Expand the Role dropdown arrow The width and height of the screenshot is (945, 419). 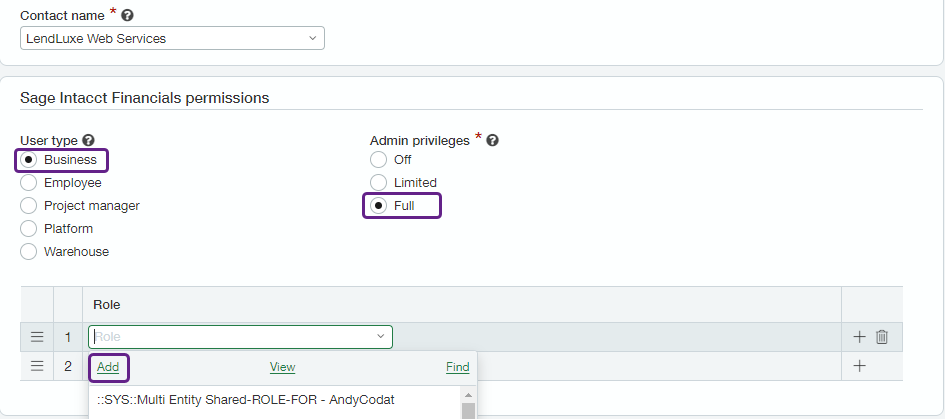[x=380, y=337]
